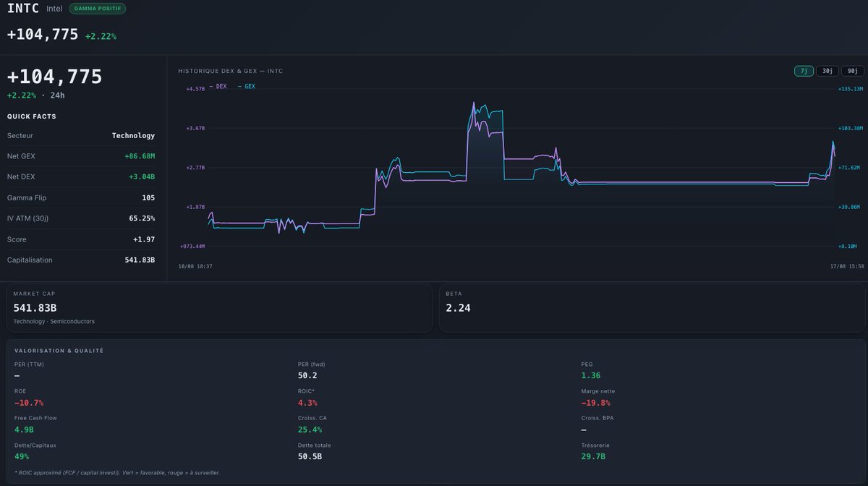Viewport: 868px width, 486px height.
Task: Select the Net DEX value +3.04B
Action: [x=141, y=176]
